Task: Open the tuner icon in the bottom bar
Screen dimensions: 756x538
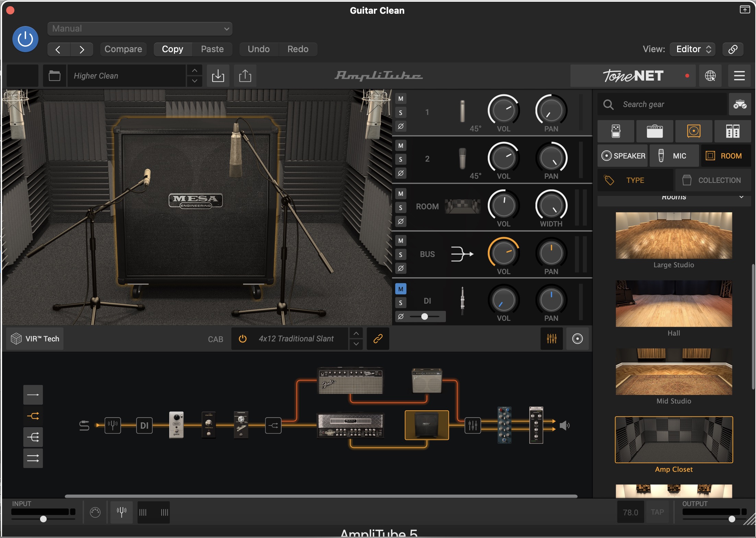Action: coord(121,512)
